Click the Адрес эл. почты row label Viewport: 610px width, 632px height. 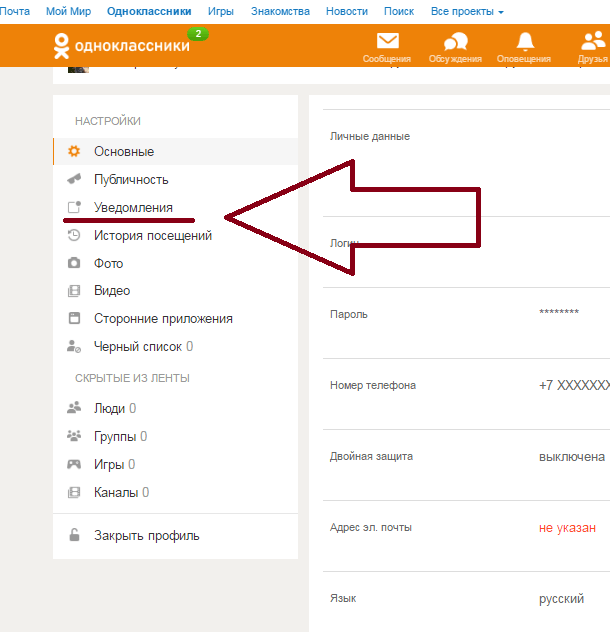pos(371,527)
